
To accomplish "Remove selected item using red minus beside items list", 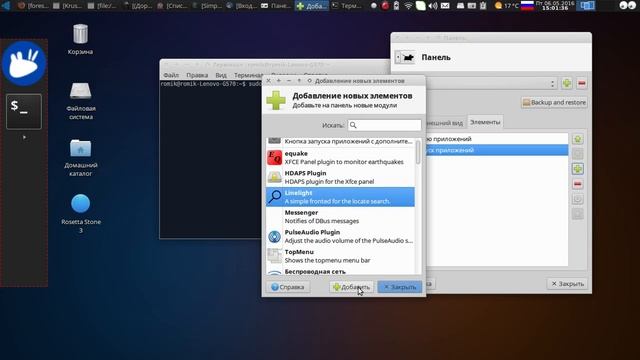I will [x=577, y=184].
